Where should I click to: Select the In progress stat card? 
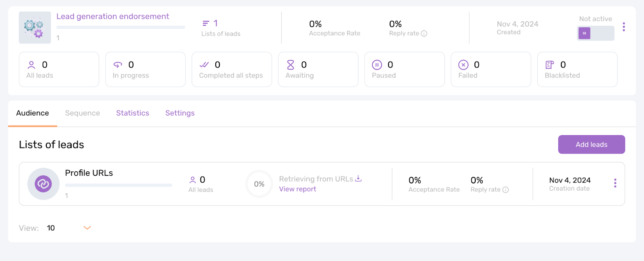point(145,69)
